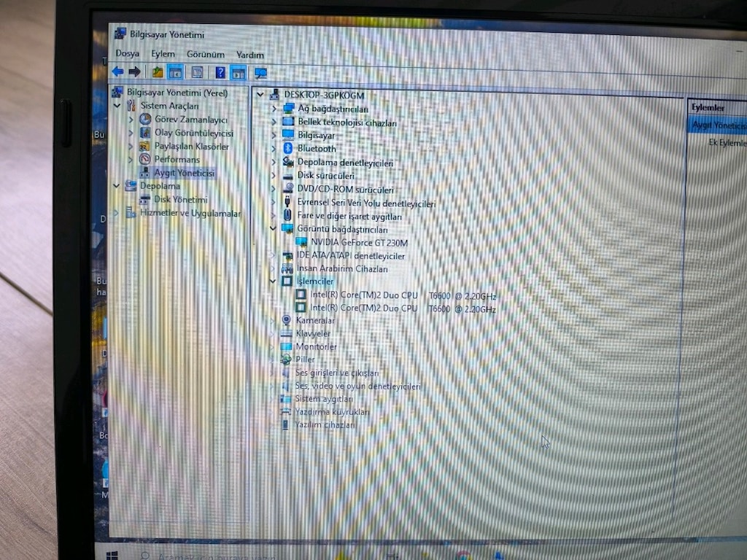Open the blue question mark Help icon
The width and height of the screenshot is (747, 560).
pyautogui.click(x=220, y=73)
